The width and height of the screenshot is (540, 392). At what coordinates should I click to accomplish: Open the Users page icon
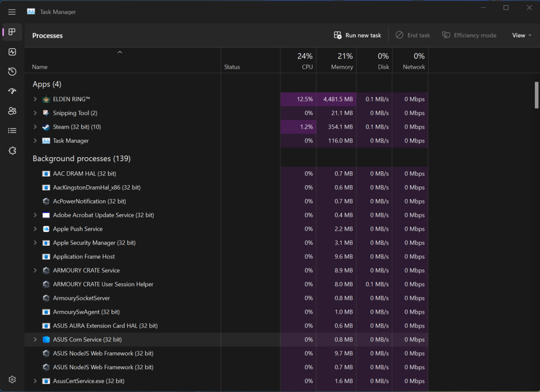[12, 111]
